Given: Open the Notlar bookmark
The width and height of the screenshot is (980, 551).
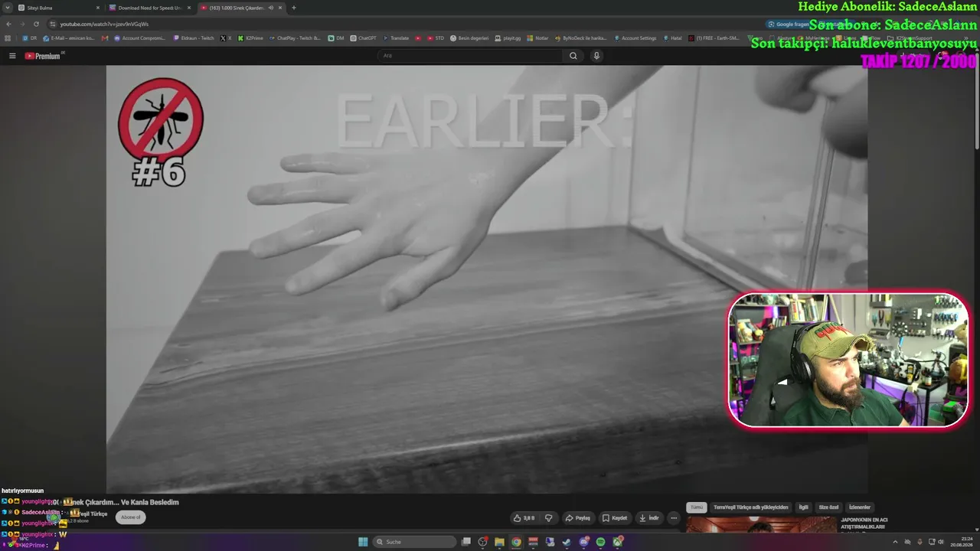Looking at the screenshot, I should (x=538, y=38).
